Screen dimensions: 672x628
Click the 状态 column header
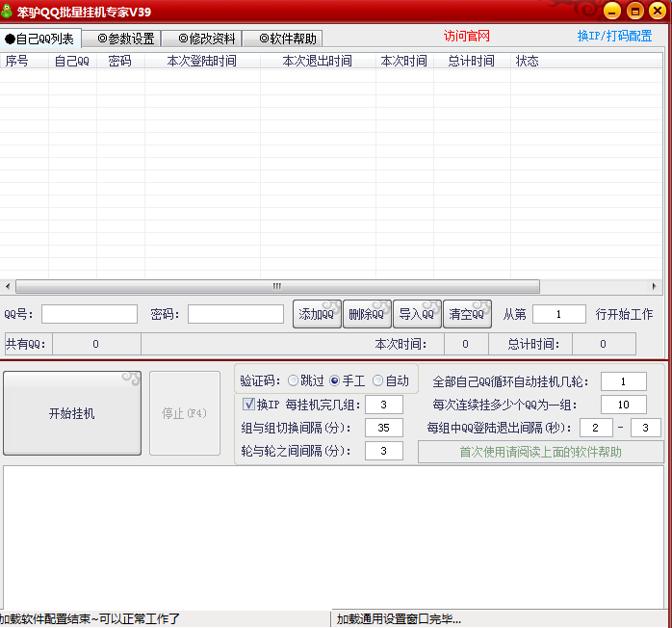point(586,61)
